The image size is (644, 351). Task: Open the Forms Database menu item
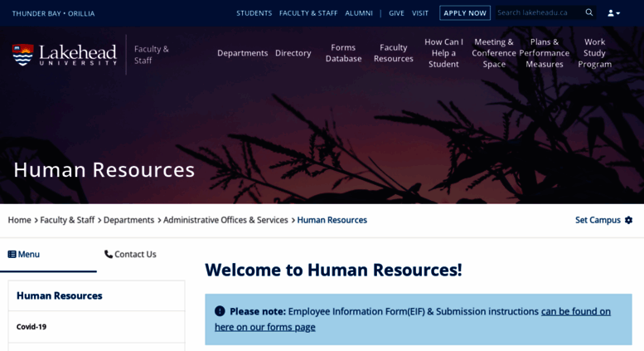(343, 53)
